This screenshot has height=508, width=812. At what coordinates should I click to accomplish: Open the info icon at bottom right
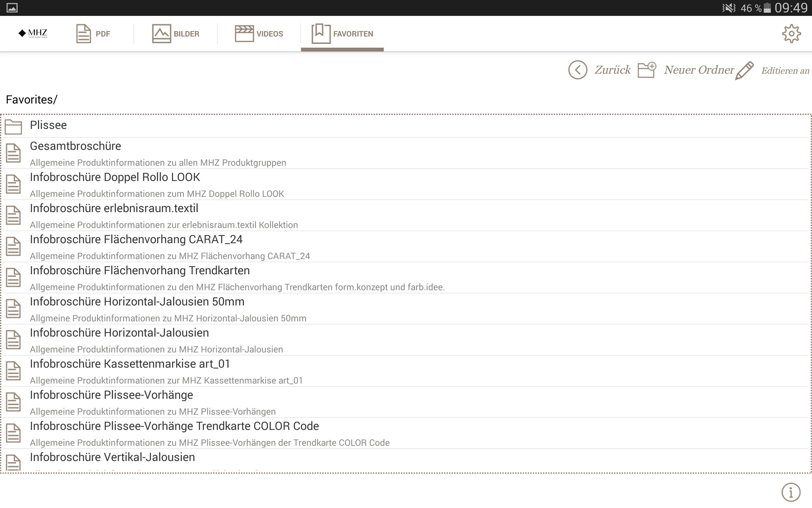point(791,492)
